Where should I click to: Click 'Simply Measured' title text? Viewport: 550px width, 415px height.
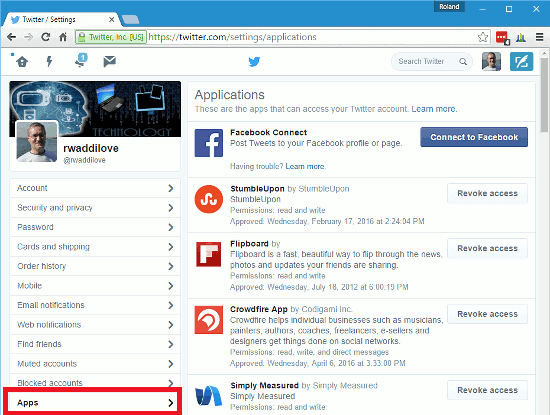click(x=264, y=386)
